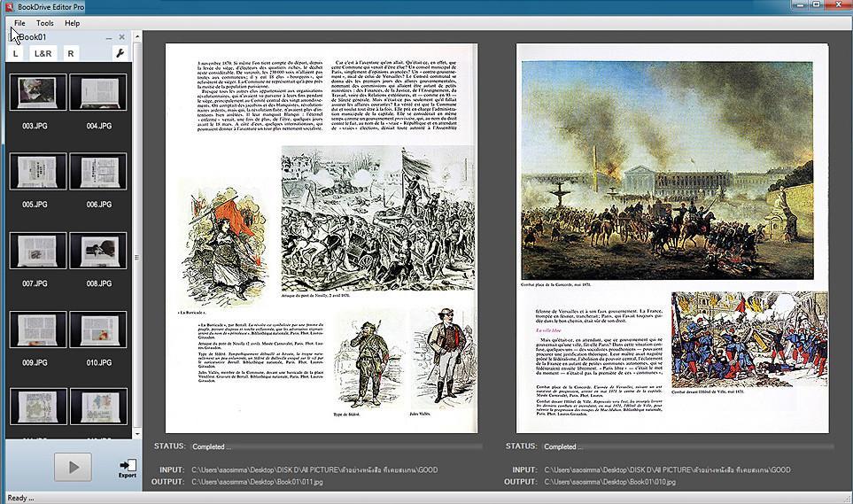This screenshot has width=853, height=504.
Task: Open the Help menu
Action: coord(72,23)
